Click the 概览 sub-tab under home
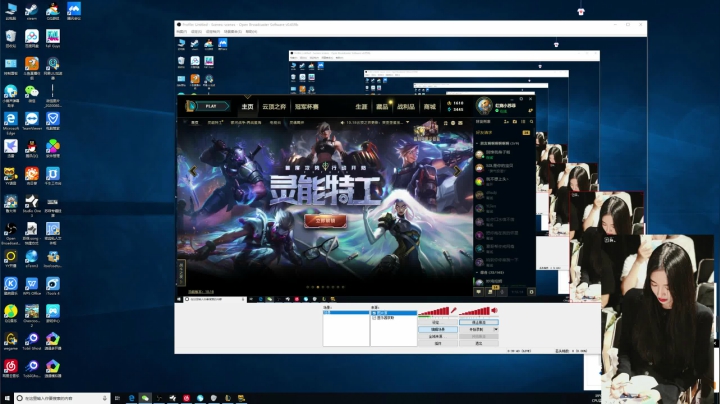Image resolution: width=720 pixels, height=404 pixels. 195,123
